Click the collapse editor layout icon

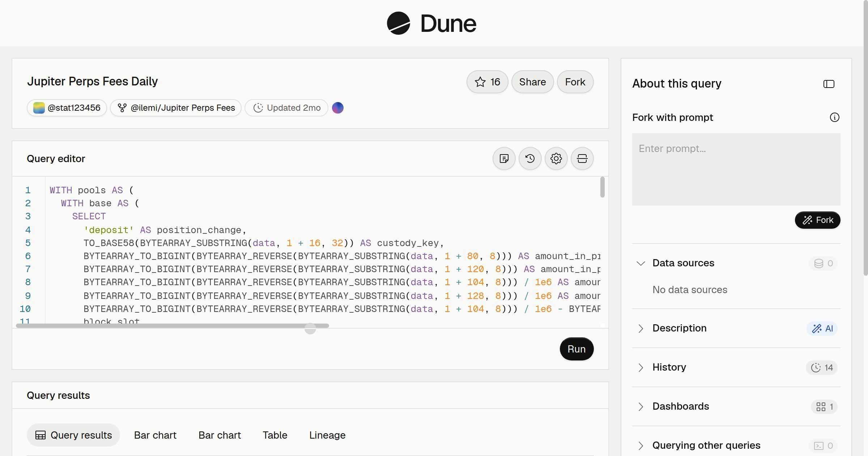[582, 159]
